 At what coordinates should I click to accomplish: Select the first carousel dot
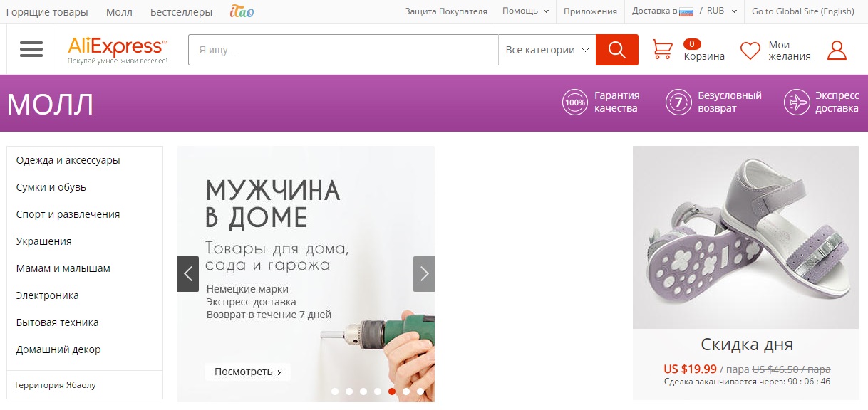click(x=335, y=391)
